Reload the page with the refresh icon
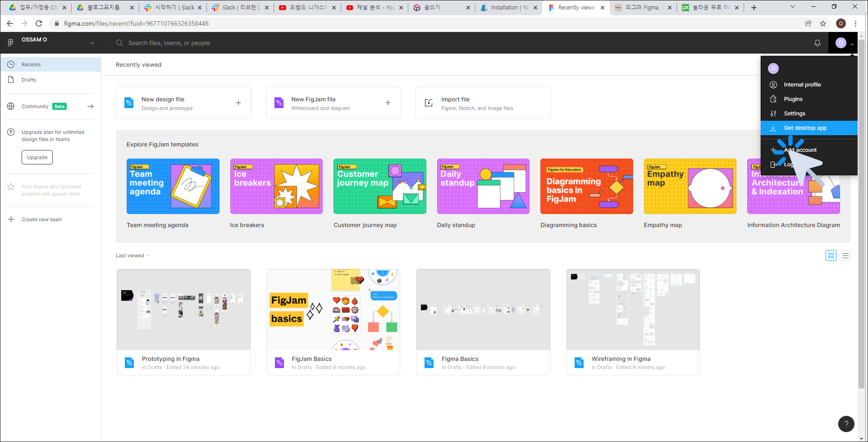The width and height of the screenshot is (868, 442). (x=39, y=23)
